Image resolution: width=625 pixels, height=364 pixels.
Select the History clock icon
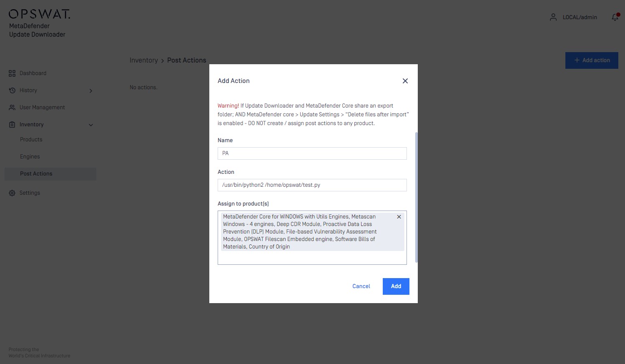click(12, 90)
